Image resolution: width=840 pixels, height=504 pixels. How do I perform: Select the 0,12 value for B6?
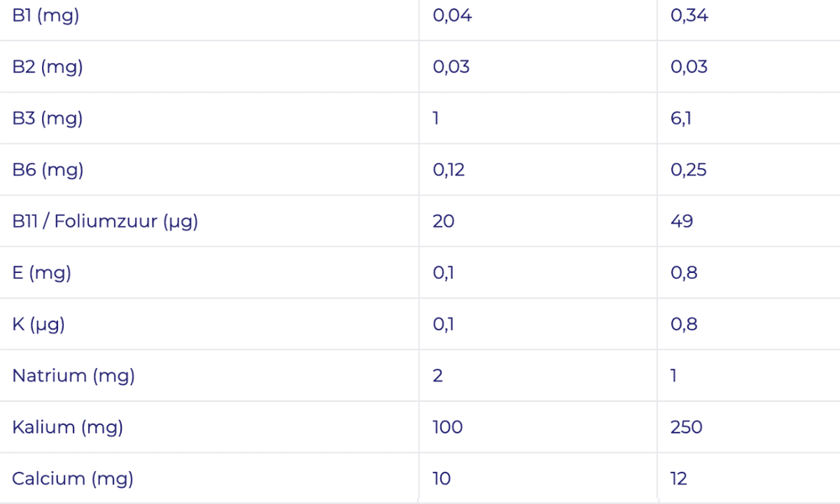[x=449, y=170]
